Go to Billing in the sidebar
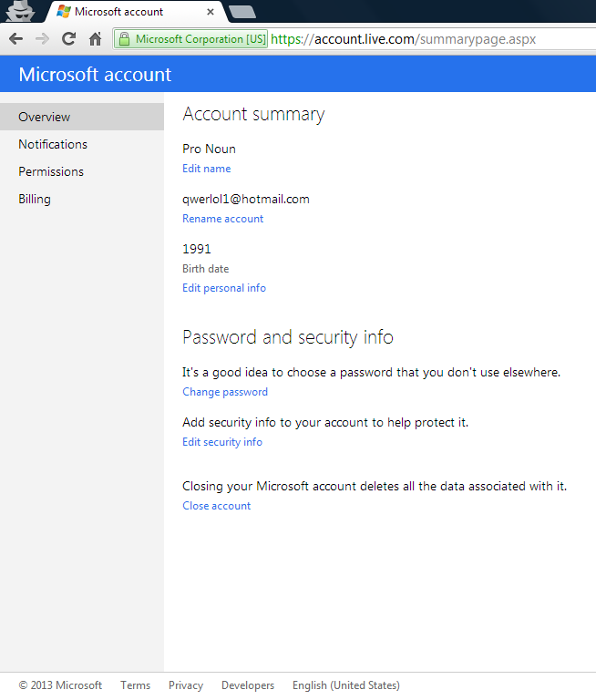596x700 pixels. tap(35, 199)
